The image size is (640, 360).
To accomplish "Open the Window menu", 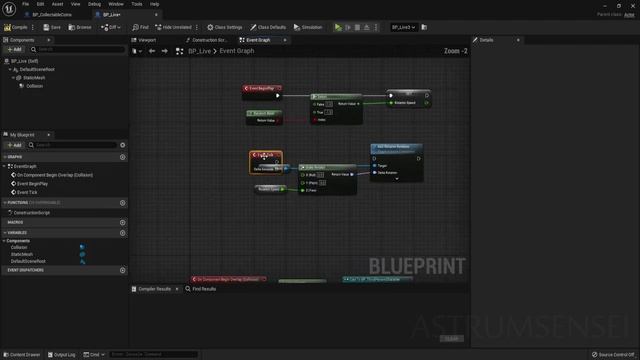I will coord(116,4).
